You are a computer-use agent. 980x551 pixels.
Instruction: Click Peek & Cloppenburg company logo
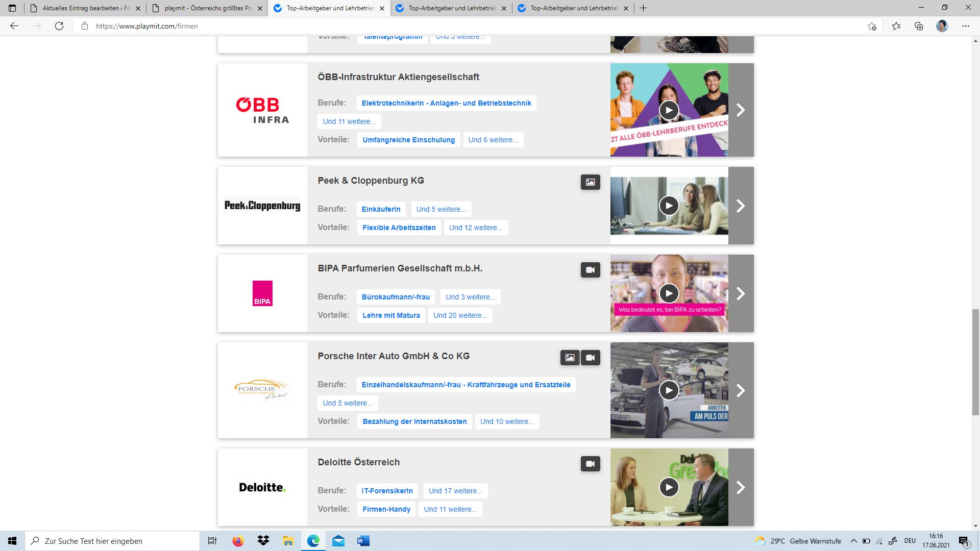pyautogui.click(x=262, y=206)
